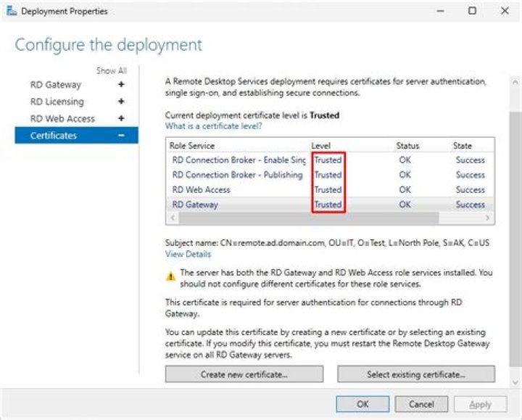Screen dimensions: 522x420
Task: Open View Details for the certificate
Action: (188, 255)
